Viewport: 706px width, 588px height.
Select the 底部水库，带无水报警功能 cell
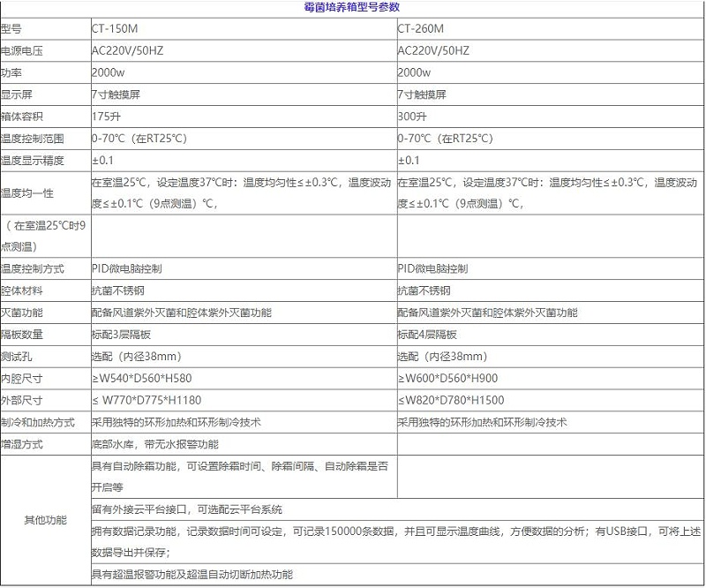coord(155,444)
